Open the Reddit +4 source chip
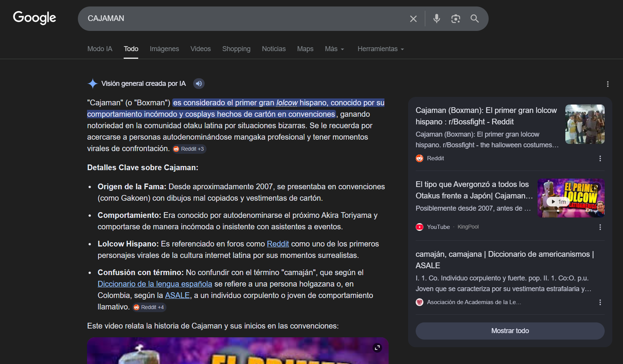This screenshot has height=364, width=623. pos(149,307)
